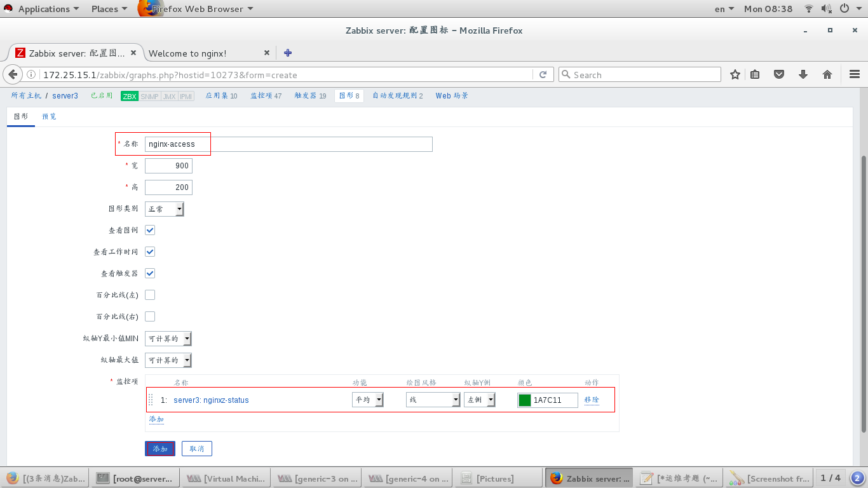This screenshot has width=868, height=488.
Task: Click the IPMI availability indicator
Action: click(x=186, y=96)
